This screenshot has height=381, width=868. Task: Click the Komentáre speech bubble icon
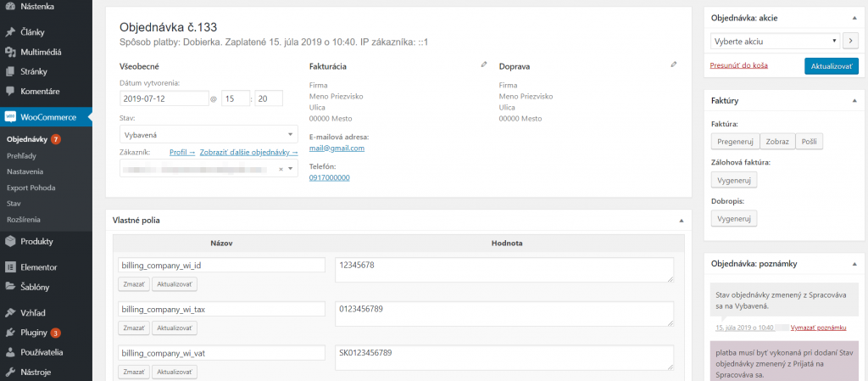tap(10, 92)
